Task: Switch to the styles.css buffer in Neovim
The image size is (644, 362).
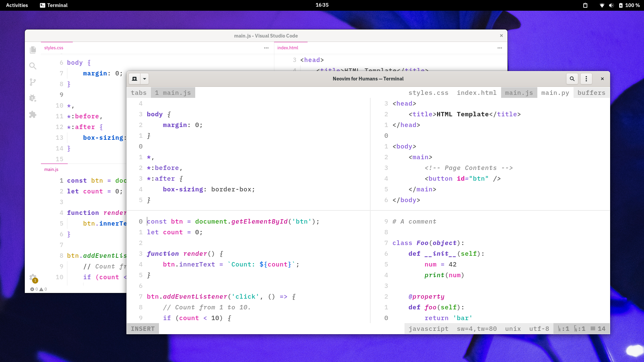Action: (428, 93)
